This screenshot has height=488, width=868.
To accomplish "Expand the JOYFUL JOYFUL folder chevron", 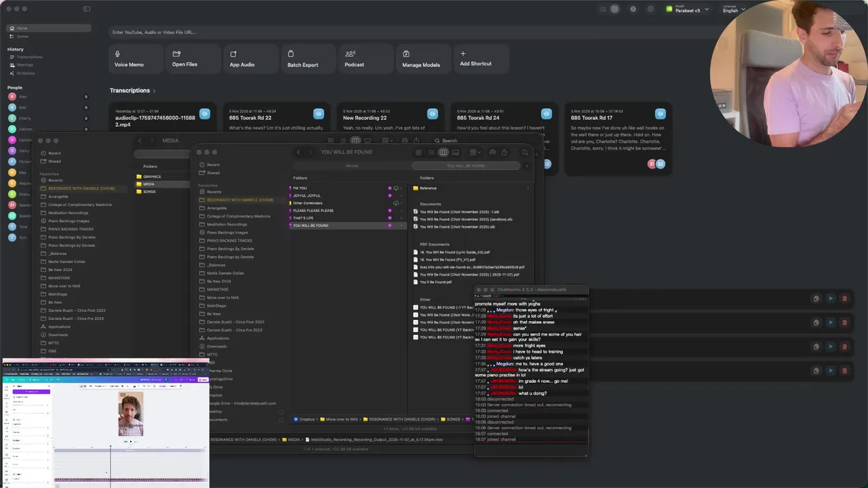I will (x=401, y=196).
